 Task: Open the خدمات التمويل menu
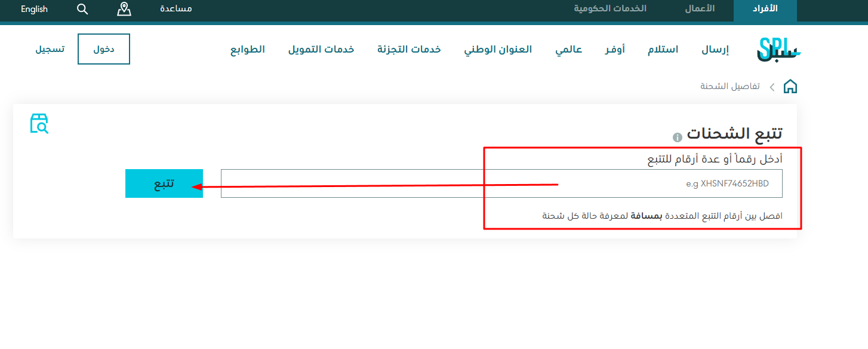tap(321, 49)
